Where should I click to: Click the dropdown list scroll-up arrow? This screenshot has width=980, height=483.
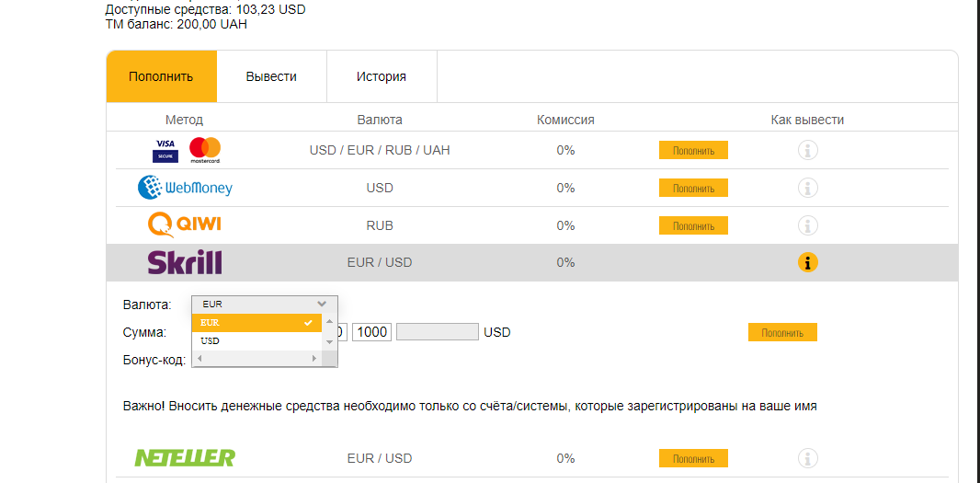(329, 322)
